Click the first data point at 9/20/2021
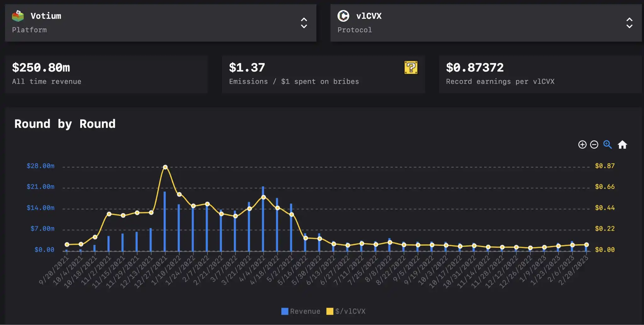Image resolution: width=644 pixels, height=325 pixels. coord(67,244)
